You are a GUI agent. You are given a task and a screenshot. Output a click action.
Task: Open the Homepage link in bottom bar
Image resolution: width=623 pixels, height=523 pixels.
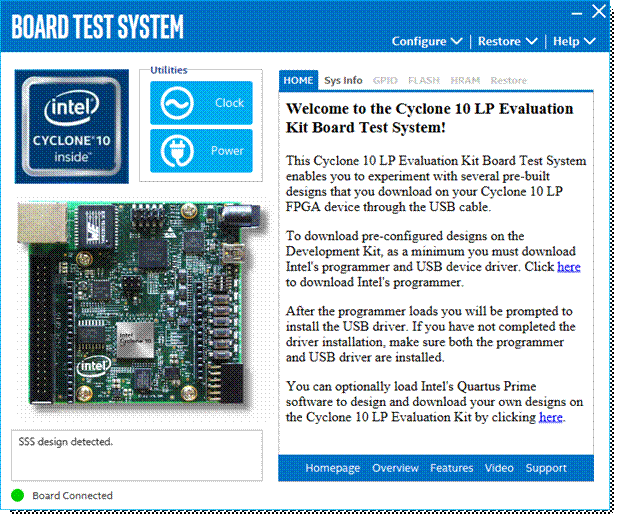333,468
